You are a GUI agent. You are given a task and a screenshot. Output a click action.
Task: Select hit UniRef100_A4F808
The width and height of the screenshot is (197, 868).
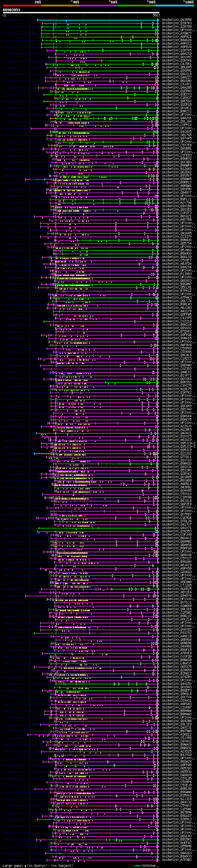tap(177, 345)
